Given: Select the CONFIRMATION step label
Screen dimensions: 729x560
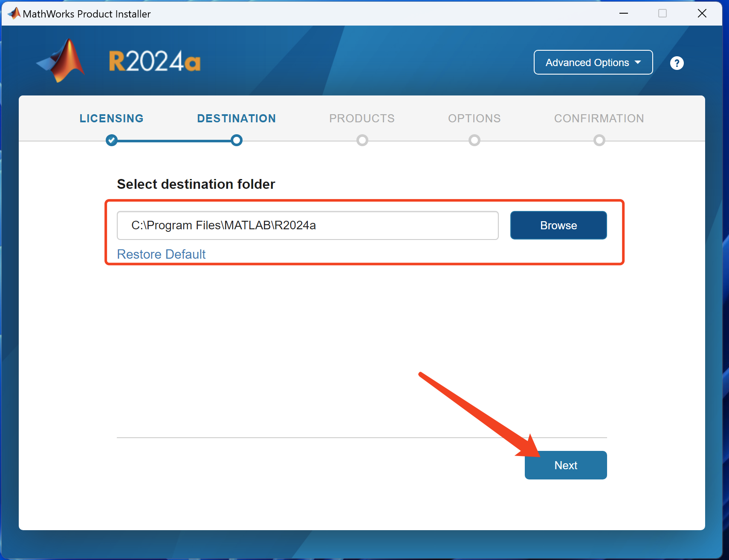Looking at the screenshot, I should (x=599, y=118).
